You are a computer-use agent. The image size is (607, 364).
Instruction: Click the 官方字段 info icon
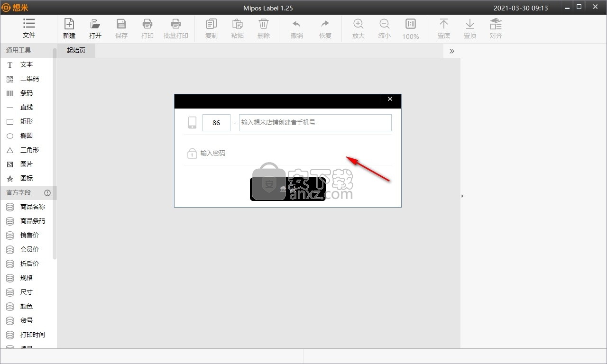(x=47, y=193)
